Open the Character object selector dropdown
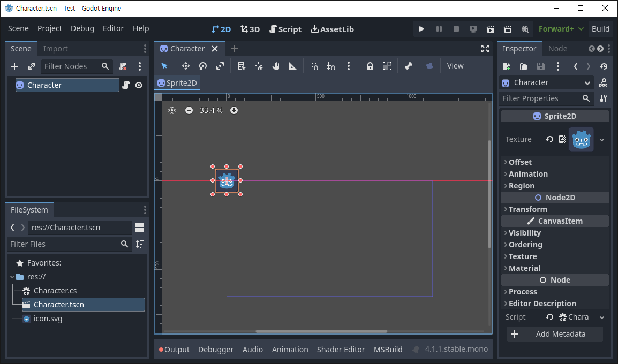618x364 pixels. [547, 83]
